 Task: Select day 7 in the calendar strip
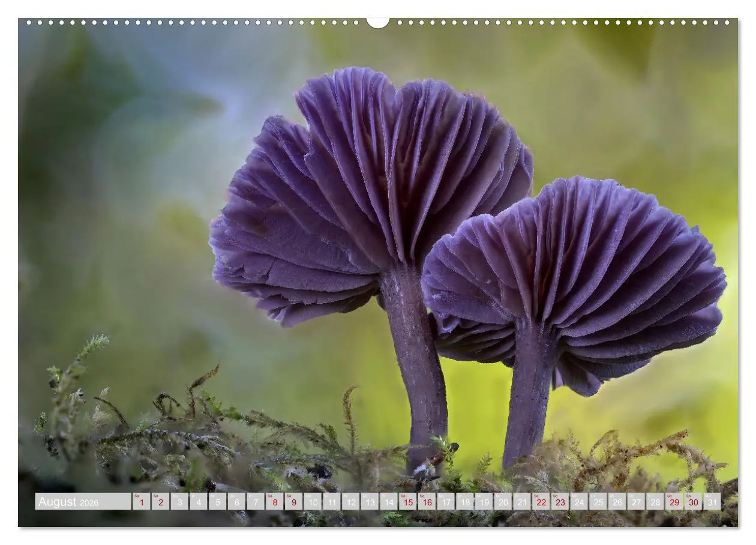pyautogui.click(x=256, y=502)
